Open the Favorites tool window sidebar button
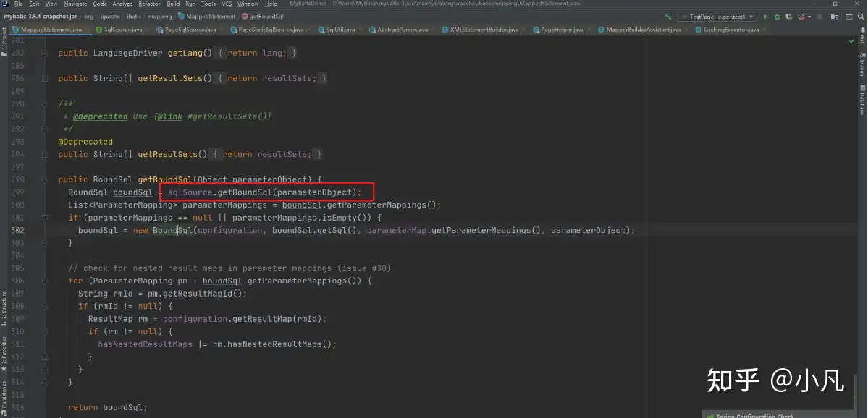 [x=4, y=354]
